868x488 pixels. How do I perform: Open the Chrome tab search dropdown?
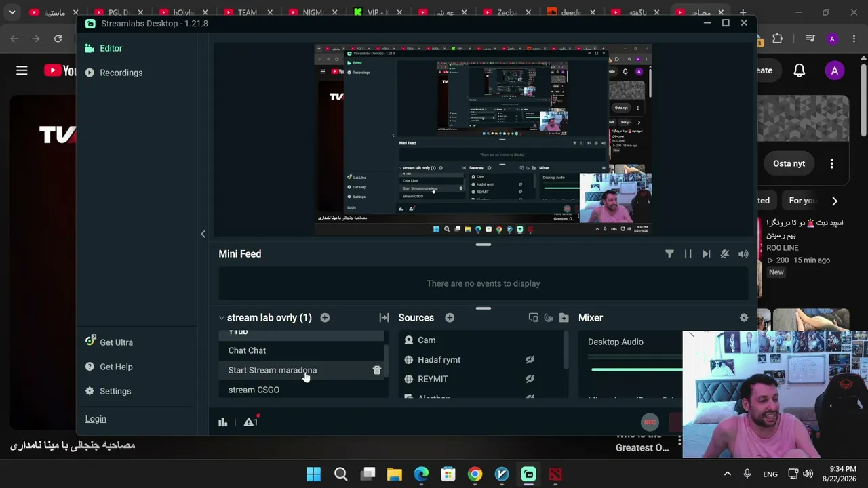[x=12, y=12]
